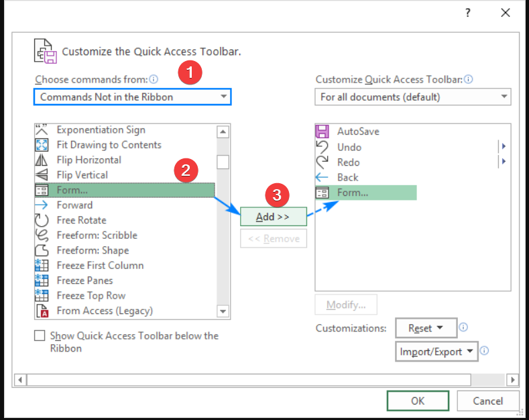Click info icon next to Reset
529x420 pixels.
463,327
